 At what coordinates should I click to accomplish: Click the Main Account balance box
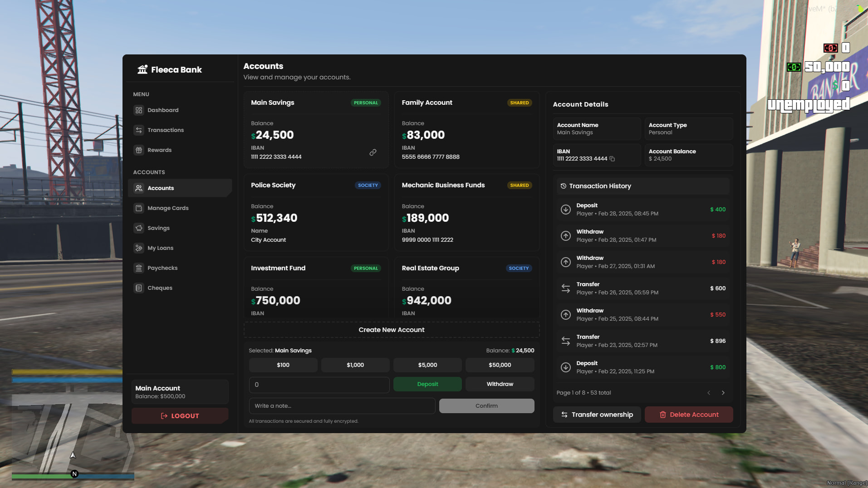click(180, 392)
